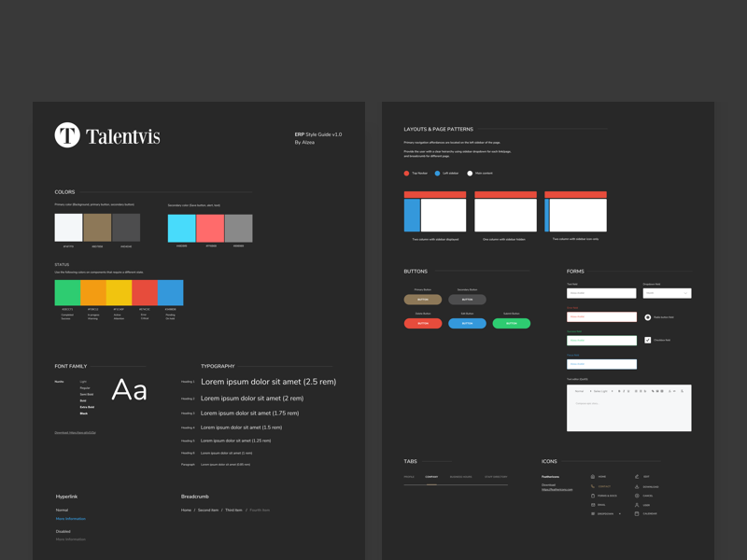Click into the red-bordered Error field
Viewport: 747px width, 560px height.
[x=601, y=316]
